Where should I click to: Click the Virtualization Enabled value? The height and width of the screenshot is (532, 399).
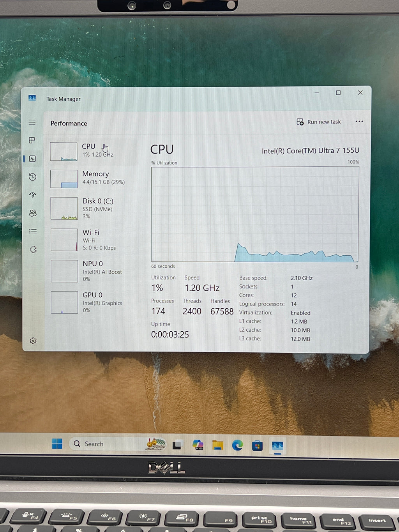300,313
